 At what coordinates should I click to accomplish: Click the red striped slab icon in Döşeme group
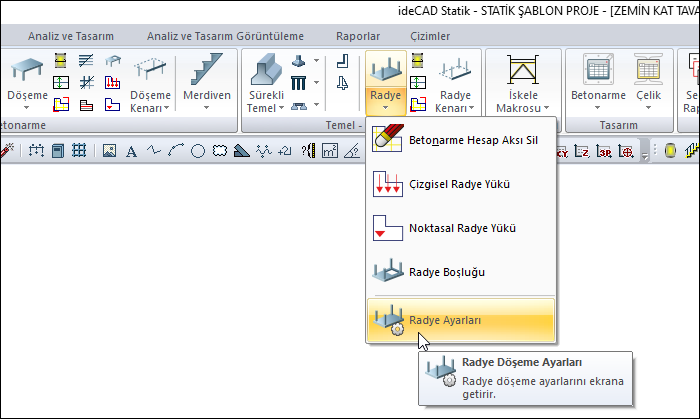point(87,105)
